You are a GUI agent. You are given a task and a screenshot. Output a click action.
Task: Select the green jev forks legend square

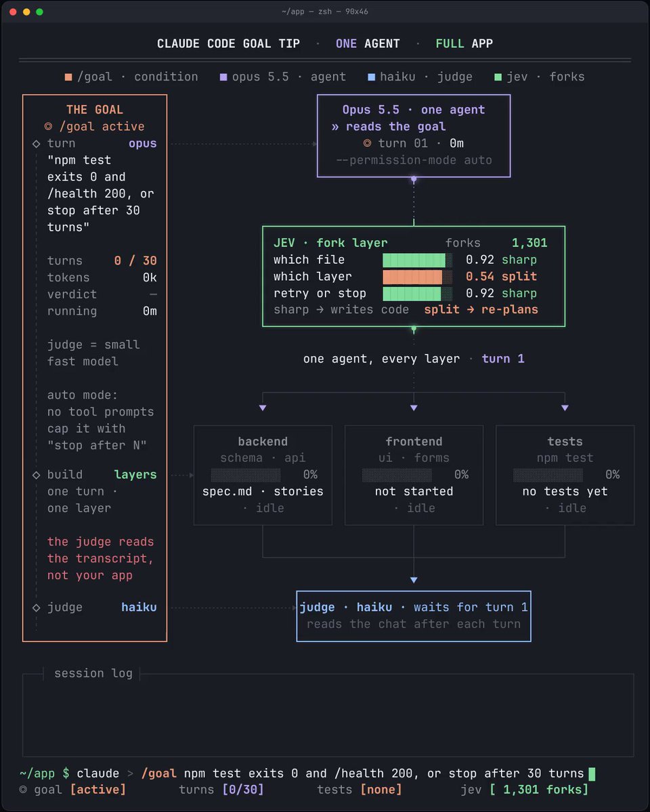coord(499,77)
